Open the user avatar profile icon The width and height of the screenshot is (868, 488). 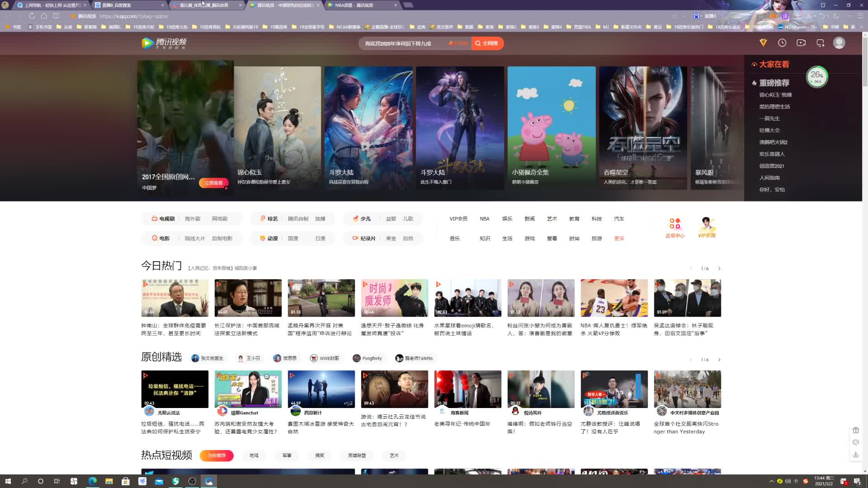[839, 42]
